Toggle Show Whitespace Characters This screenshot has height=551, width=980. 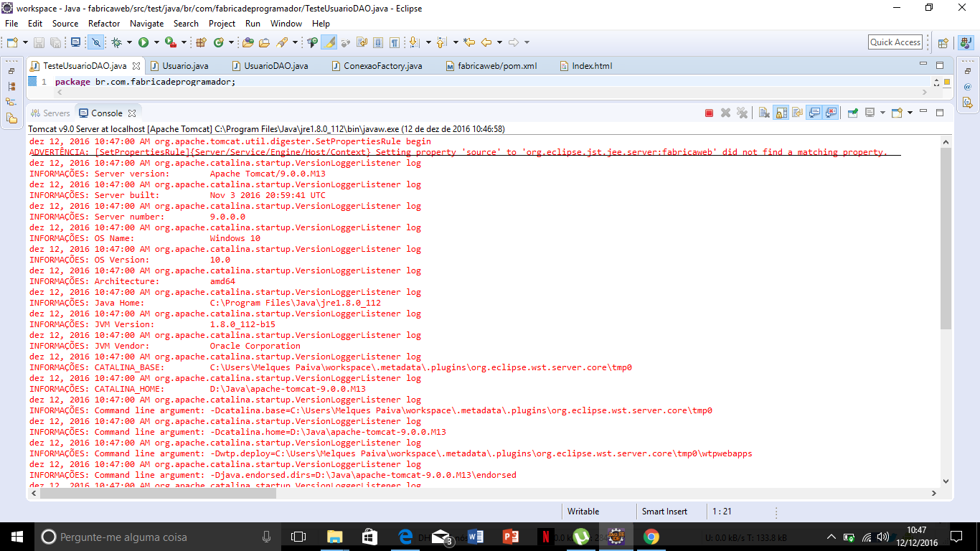coord(394,42)
